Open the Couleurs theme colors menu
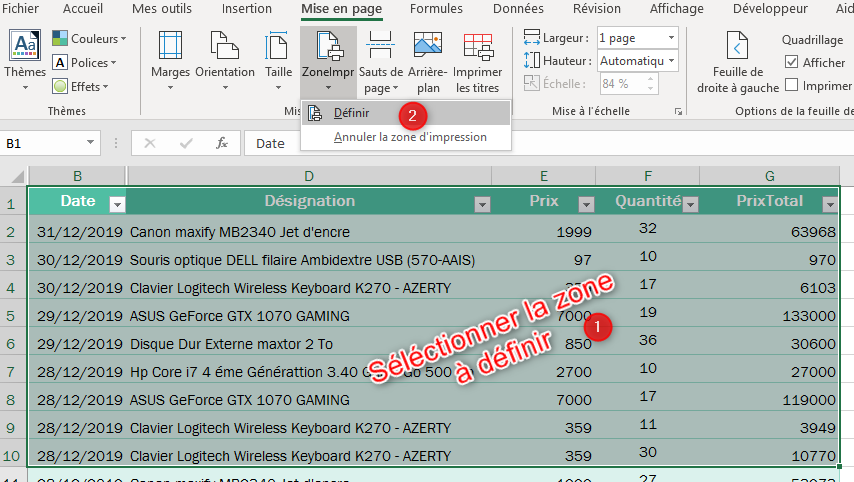The width and height of the screenshot is (854, 482). coord(89,39)
